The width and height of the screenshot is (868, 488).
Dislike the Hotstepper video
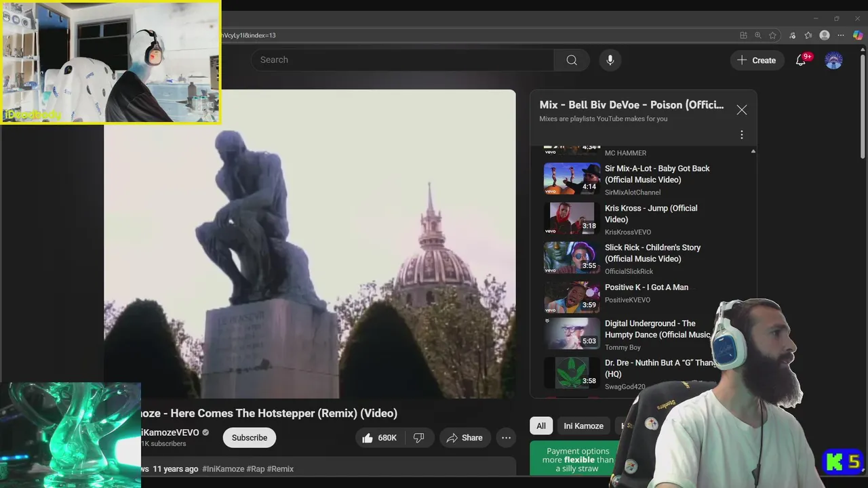click(x=419, y=438)
